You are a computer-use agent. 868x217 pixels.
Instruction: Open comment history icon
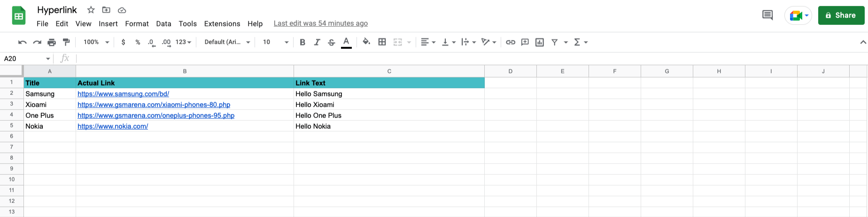tap(767, 15)
